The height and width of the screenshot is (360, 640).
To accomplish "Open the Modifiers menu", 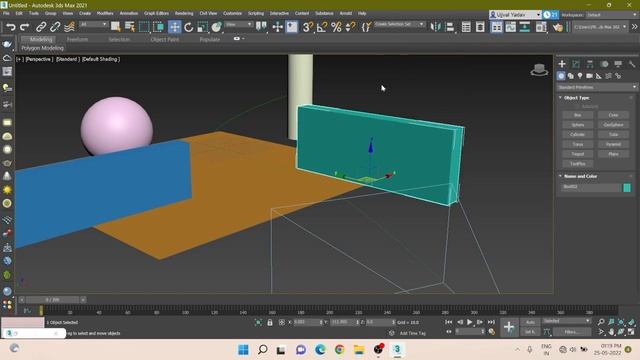I will [x=105, y=13].
